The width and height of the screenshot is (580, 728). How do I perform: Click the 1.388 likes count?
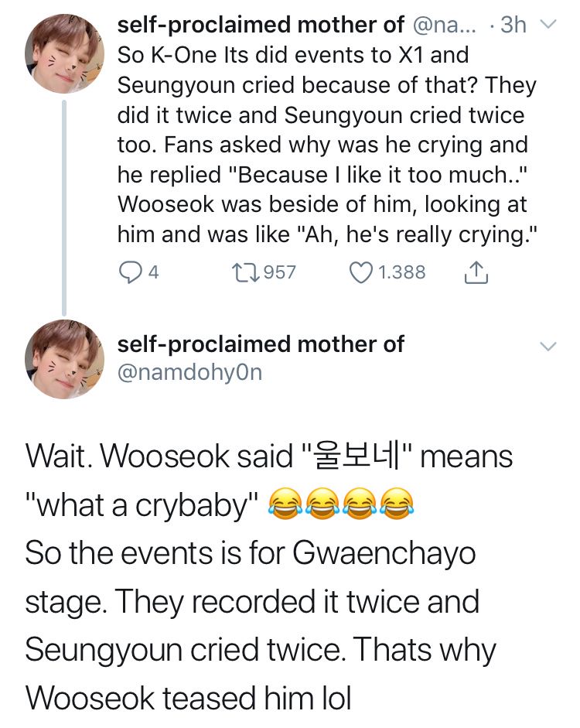pos(401,272)
